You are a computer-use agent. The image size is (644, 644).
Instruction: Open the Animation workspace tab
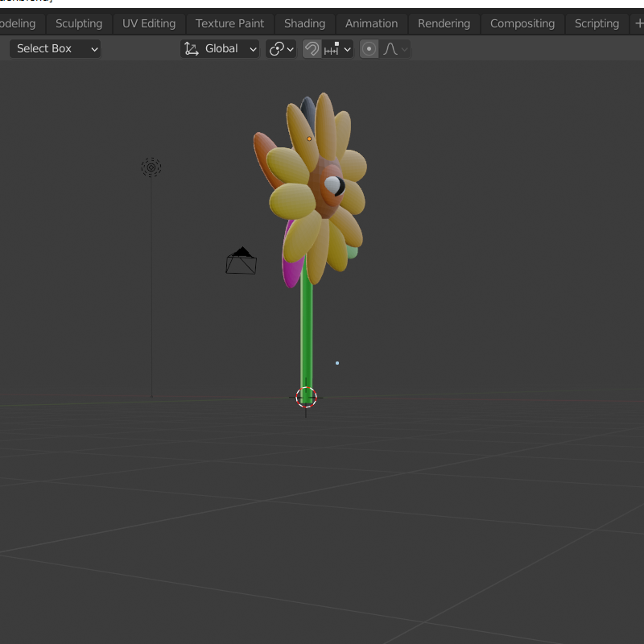(371, 23)
